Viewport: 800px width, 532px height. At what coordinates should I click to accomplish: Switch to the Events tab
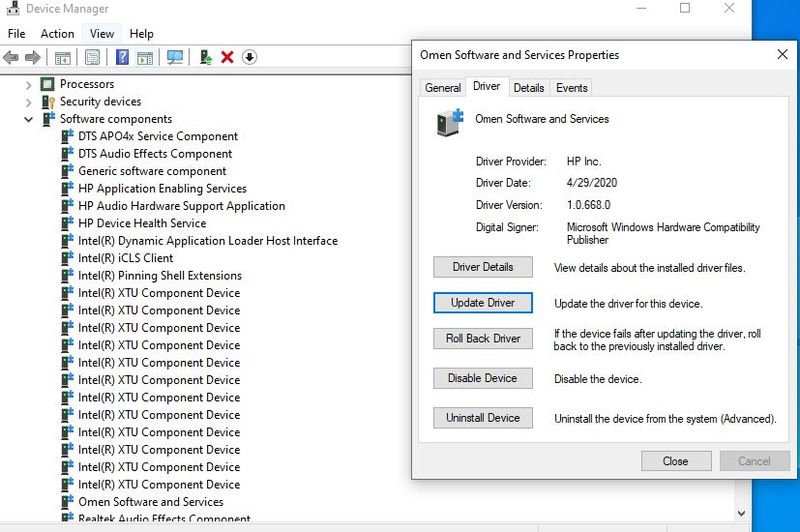[x=571, y=88]
